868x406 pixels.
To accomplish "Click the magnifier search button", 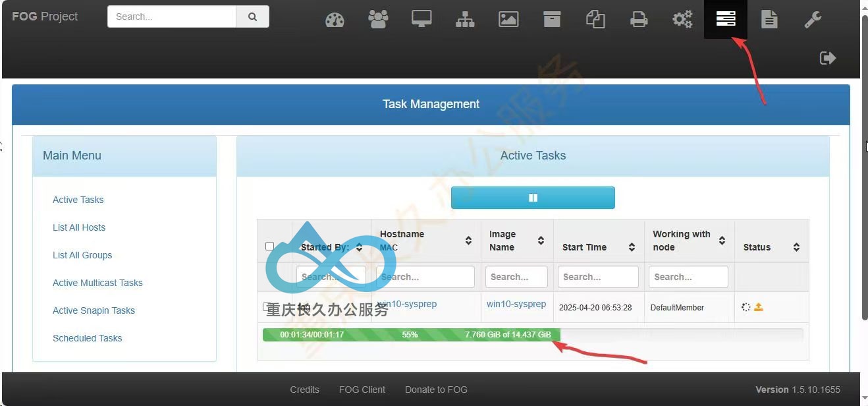I will pyautogui.click(x=253, y=16).
